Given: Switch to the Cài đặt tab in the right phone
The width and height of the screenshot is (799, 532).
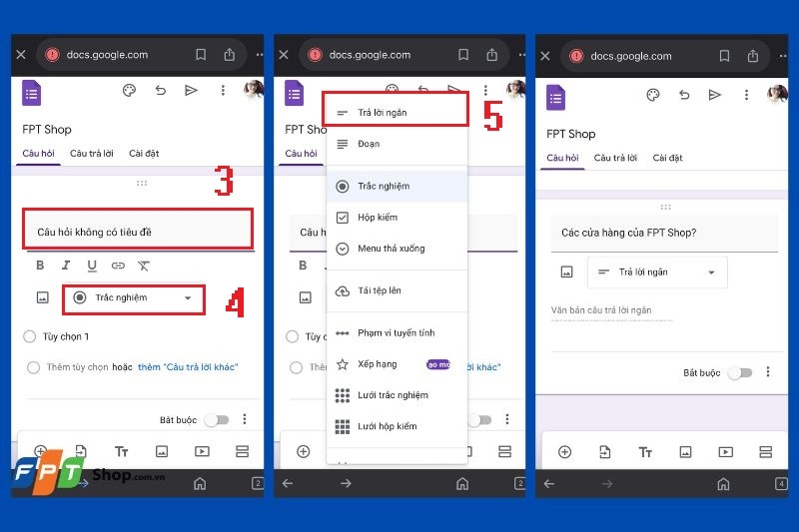Looking at the screenshot, I should 667,158.
